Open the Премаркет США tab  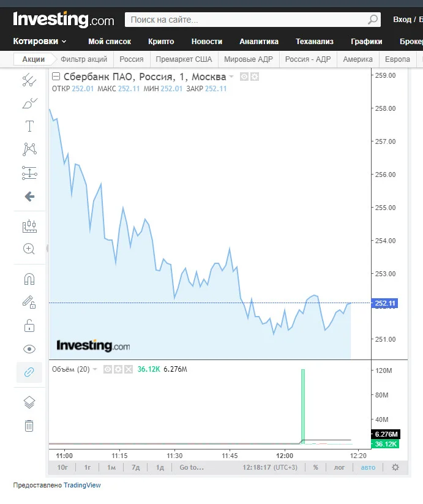coord(184,59)
